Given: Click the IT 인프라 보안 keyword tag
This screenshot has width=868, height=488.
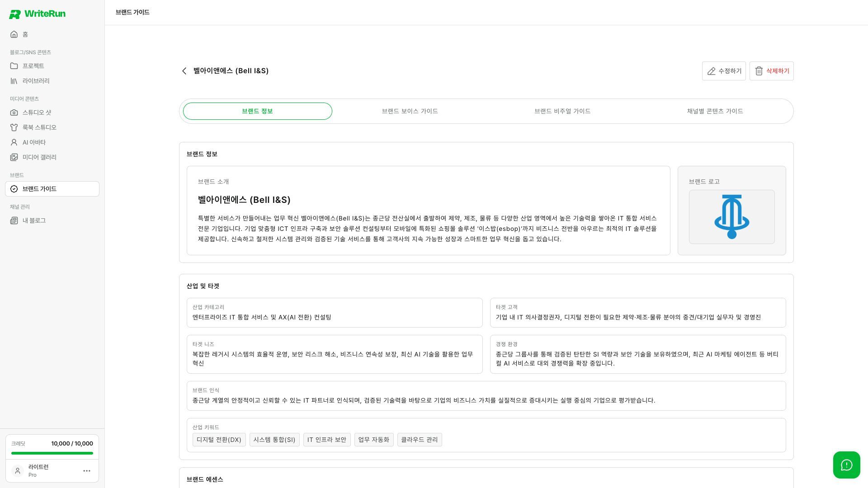Looking at the screenshot, I should pos(327,440).
